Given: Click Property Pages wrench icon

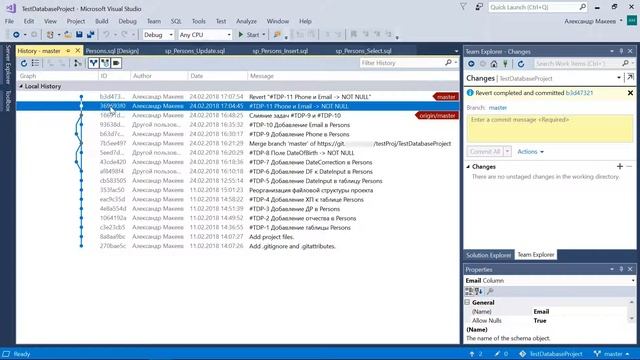Looking at the screenshot, I should click(x=490, y=291).
